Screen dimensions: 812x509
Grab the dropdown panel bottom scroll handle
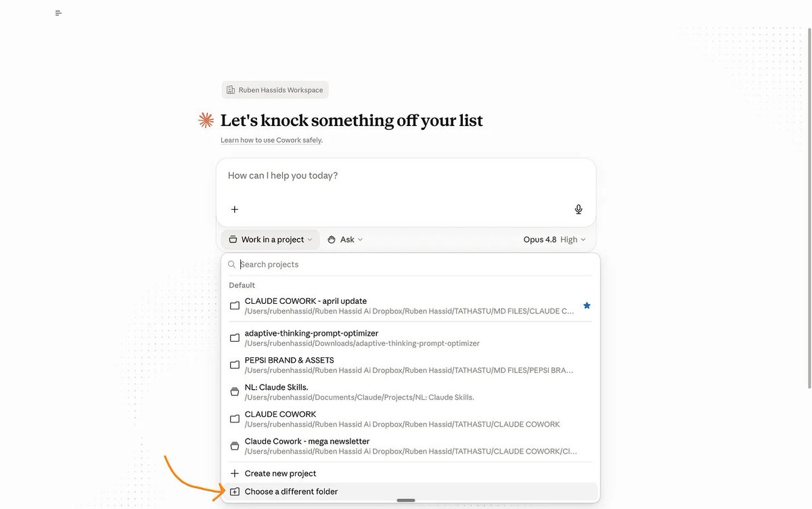pos(406,500)
